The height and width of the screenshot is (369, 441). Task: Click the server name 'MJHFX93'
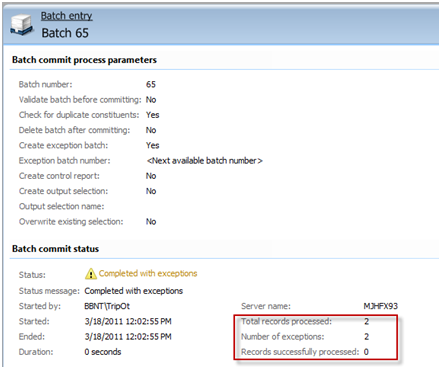point(381,306)
